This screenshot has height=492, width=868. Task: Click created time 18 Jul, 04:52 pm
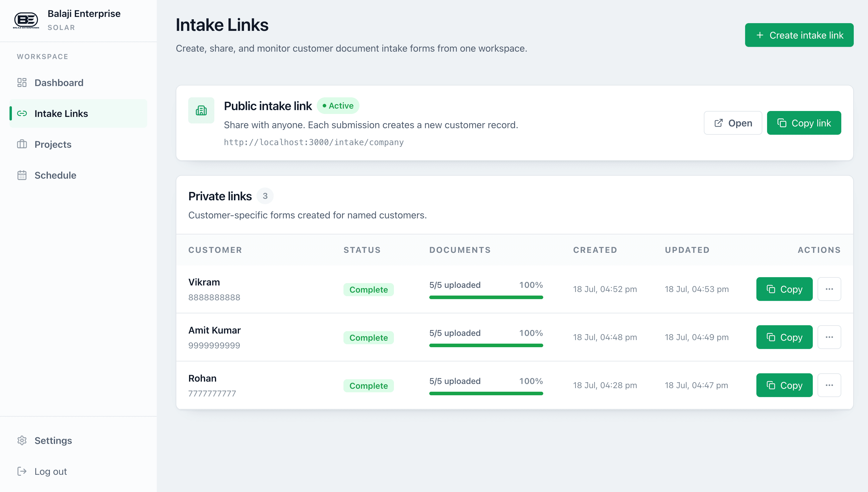coord(605,289)
